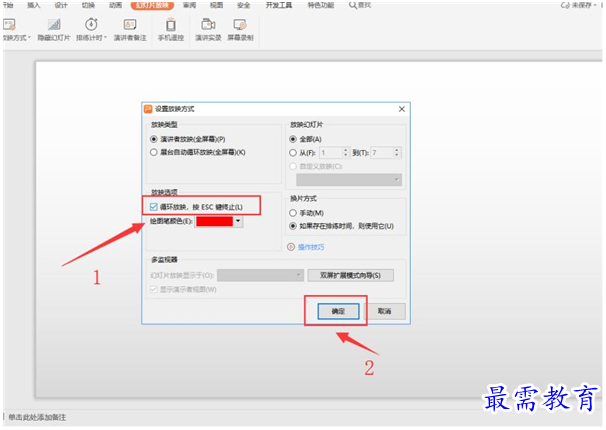Switch to the 设计 ribbon tab
The image size is (606, 430).
click(61, 5)
